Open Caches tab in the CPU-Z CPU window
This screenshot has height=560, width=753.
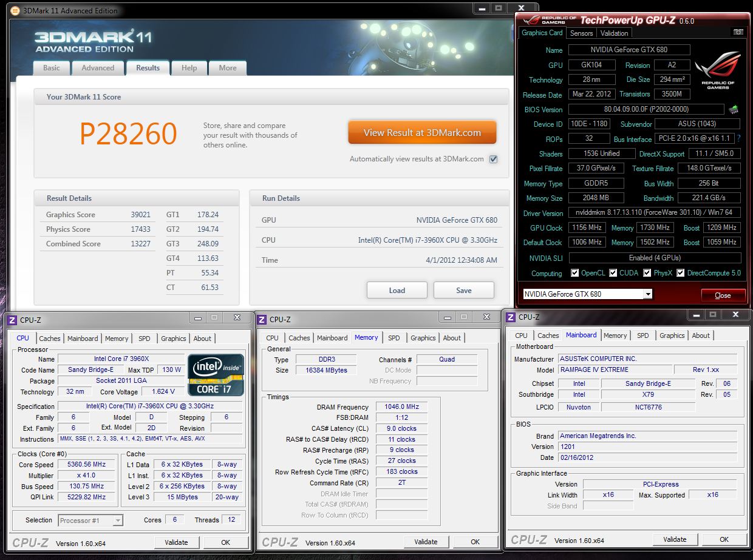click(50, 339)
